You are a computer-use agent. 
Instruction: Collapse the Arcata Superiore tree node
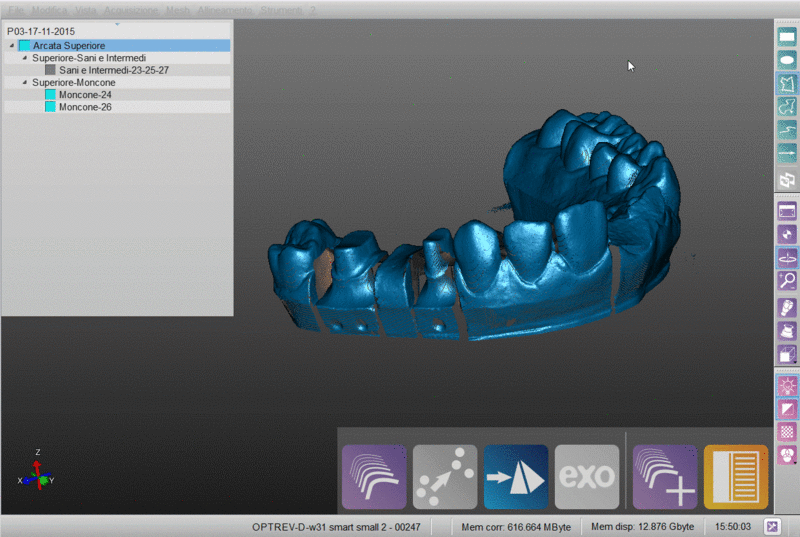coord(11,46)
